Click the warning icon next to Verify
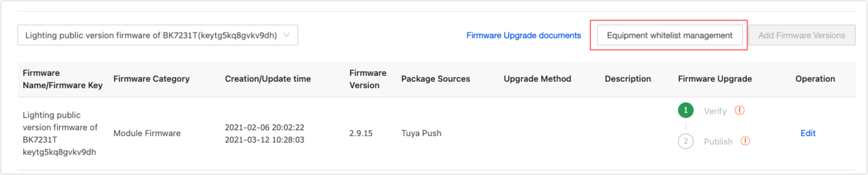 [740, 110]
